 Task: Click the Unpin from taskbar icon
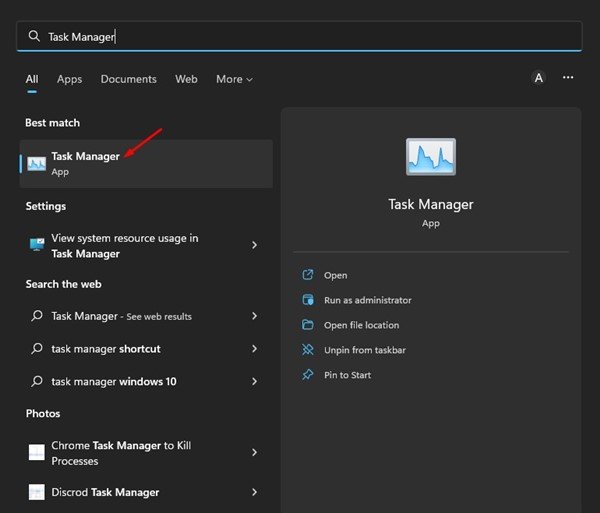point(308,350)
